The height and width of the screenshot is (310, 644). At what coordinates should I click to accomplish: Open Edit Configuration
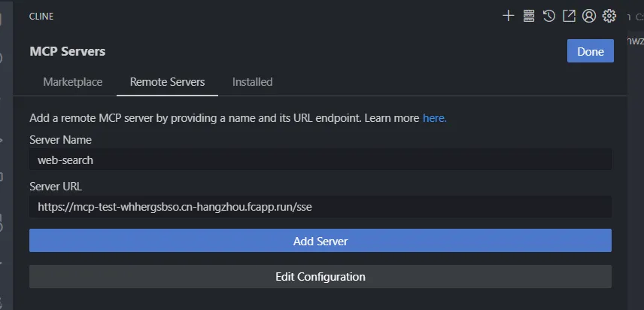pyautogui.click(x=320, y=277)
